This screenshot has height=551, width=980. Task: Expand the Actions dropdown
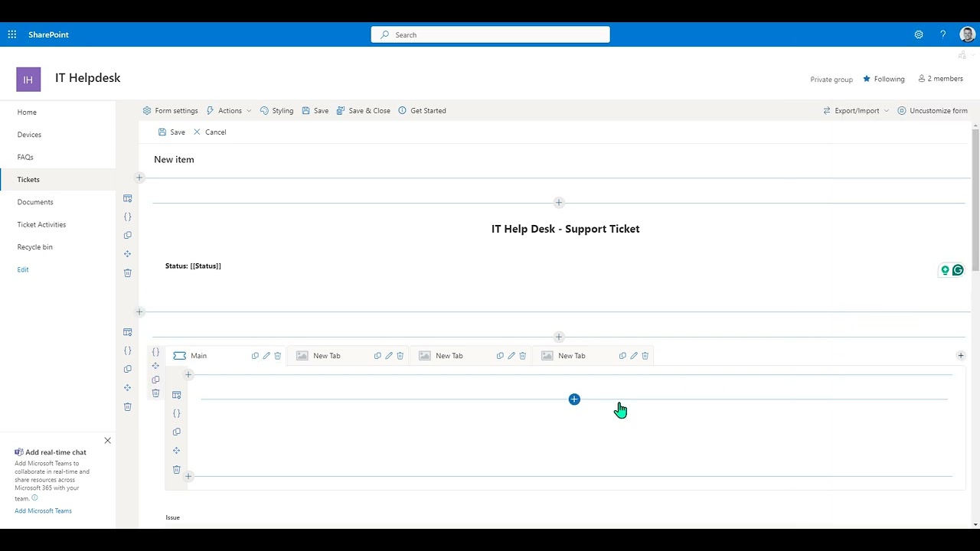pyautogui.click(x=229, y=111)
